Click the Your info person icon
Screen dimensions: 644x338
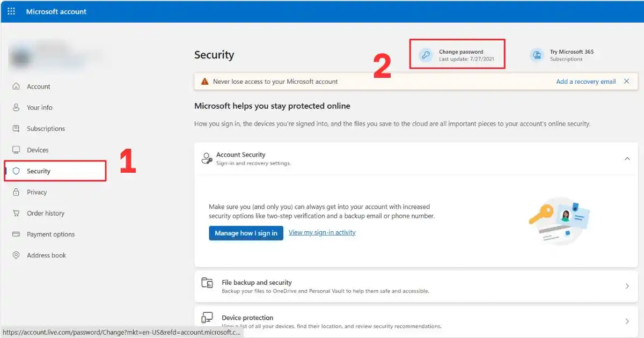tap(16, 107)
